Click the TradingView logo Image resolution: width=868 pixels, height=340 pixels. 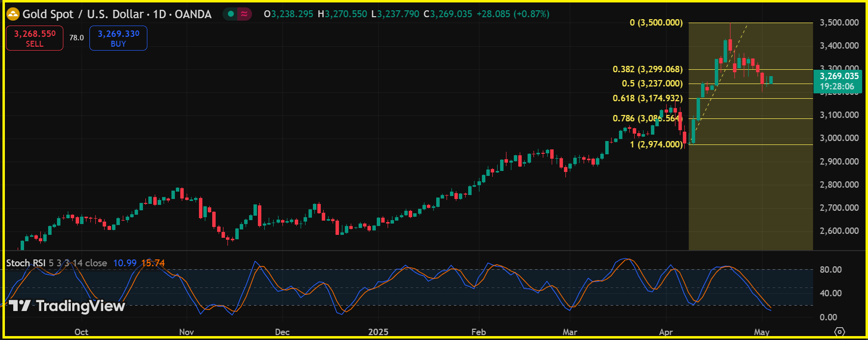tap(67, 306)
